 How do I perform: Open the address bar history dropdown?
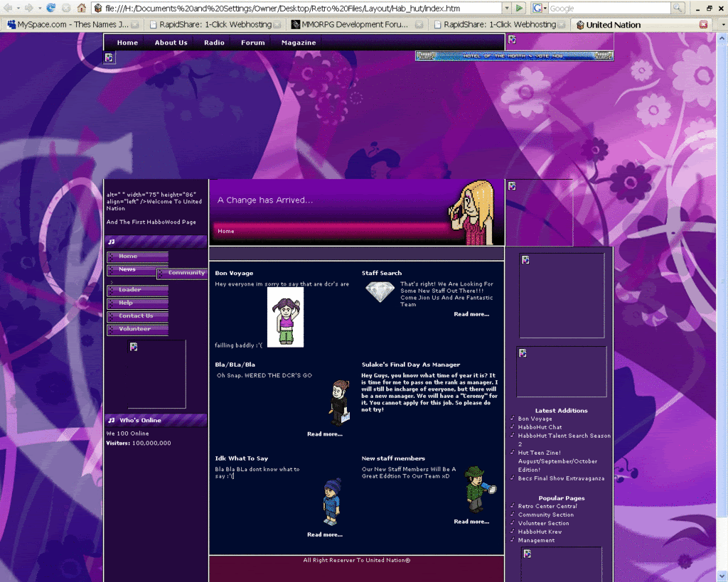tap(507, 8)
